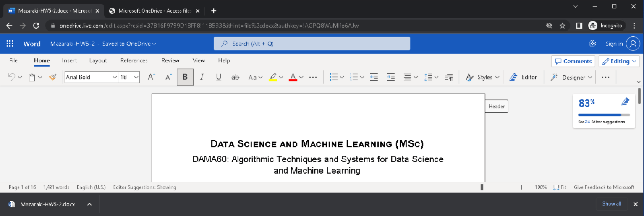Click the Undo arrow icon
The width and height of the screenshot is (644, 216).
[11, 77]
